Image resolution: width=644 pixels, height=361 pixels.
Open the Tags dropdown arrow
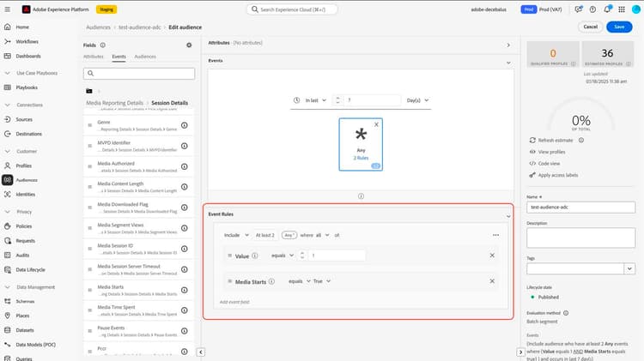coord(629,268)
